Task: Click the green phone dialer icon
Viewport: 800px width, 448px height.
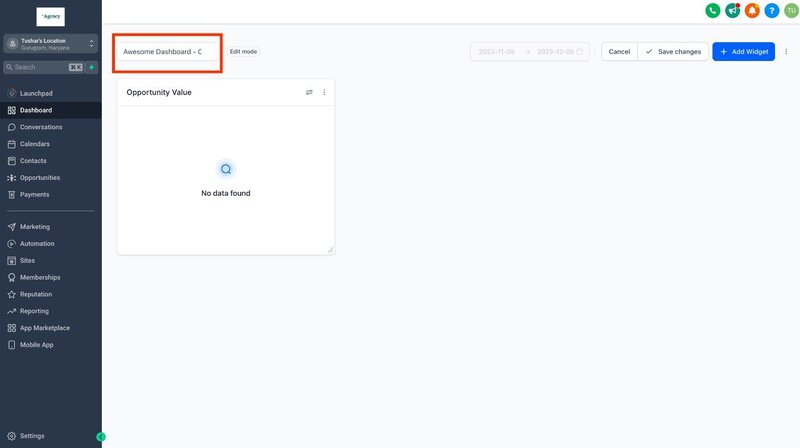Action: point(713,10)
